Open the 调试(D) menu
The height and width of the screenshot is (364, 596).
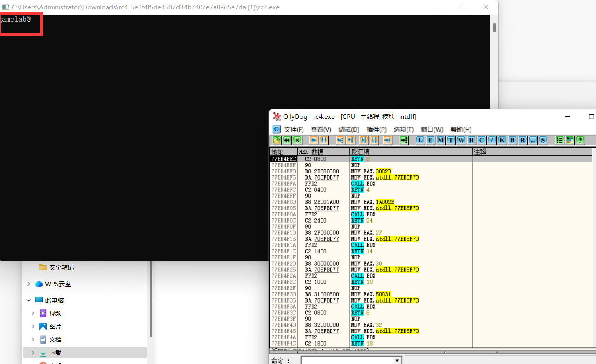pyautogui.click(x=349, y=130)
